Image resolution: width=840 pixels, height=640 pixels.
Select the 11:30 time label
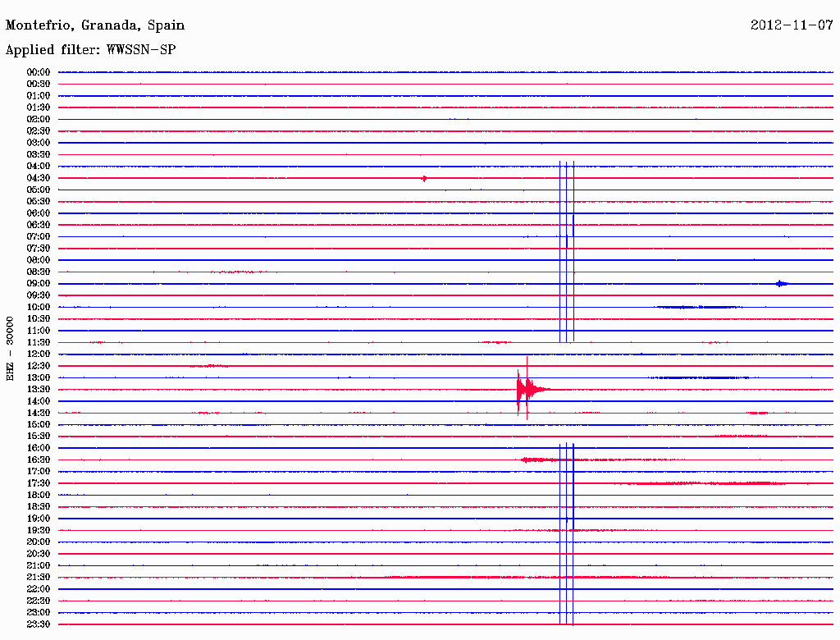pos(39,342)
